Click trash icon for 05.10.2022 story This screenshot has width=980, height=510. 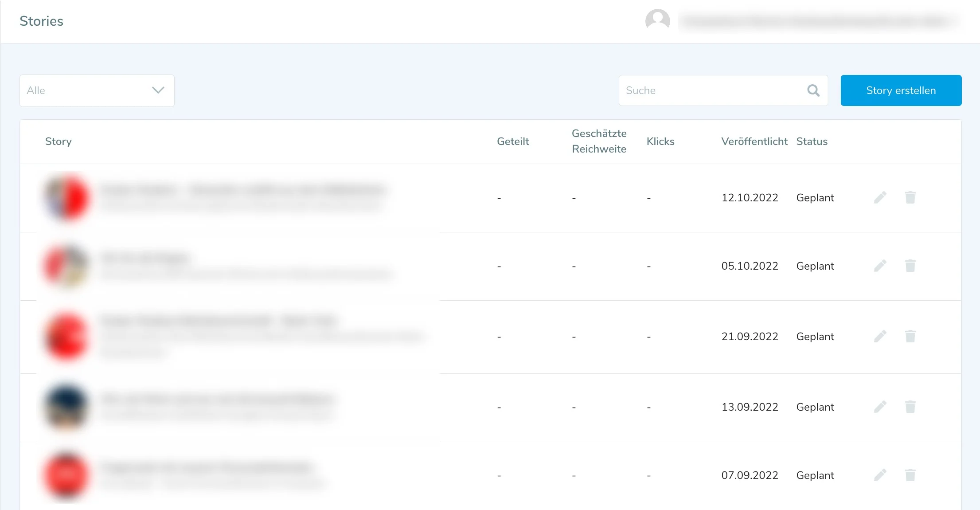click(x=910, y=266)
